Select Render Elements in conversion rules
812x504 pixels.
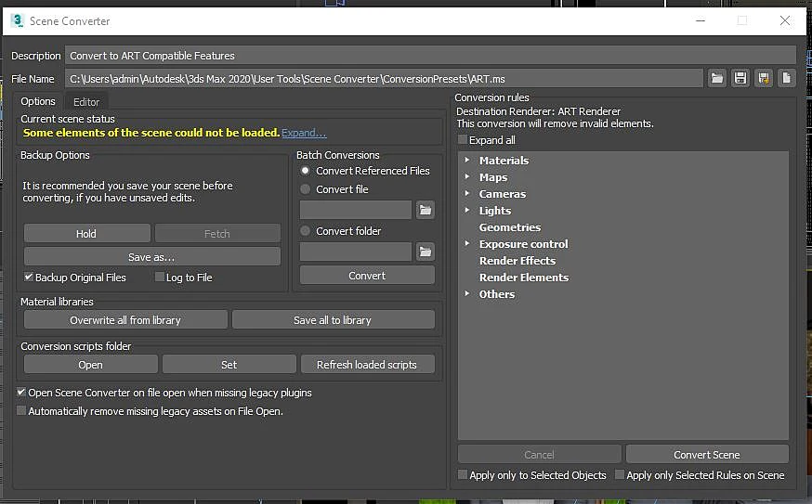pyautogui.click(x=524, y=277)
